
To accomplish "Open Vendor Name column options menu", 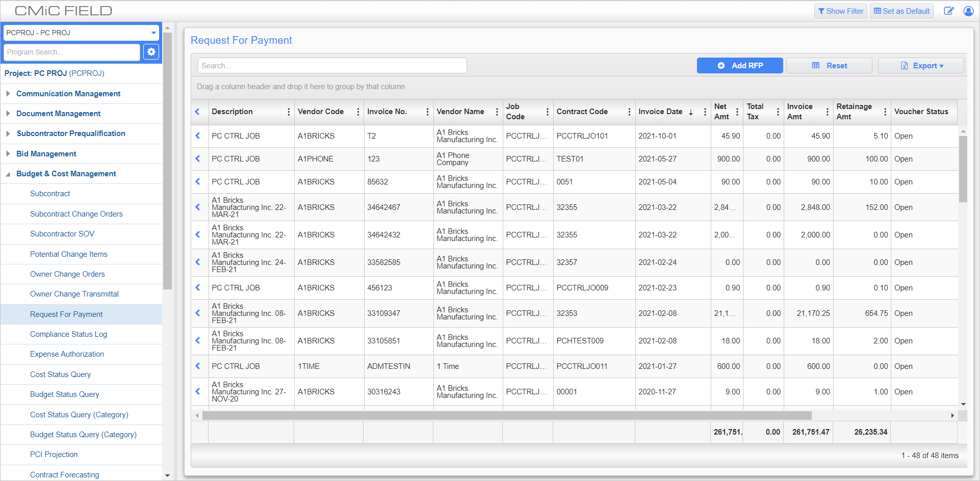I will point(497,112).
